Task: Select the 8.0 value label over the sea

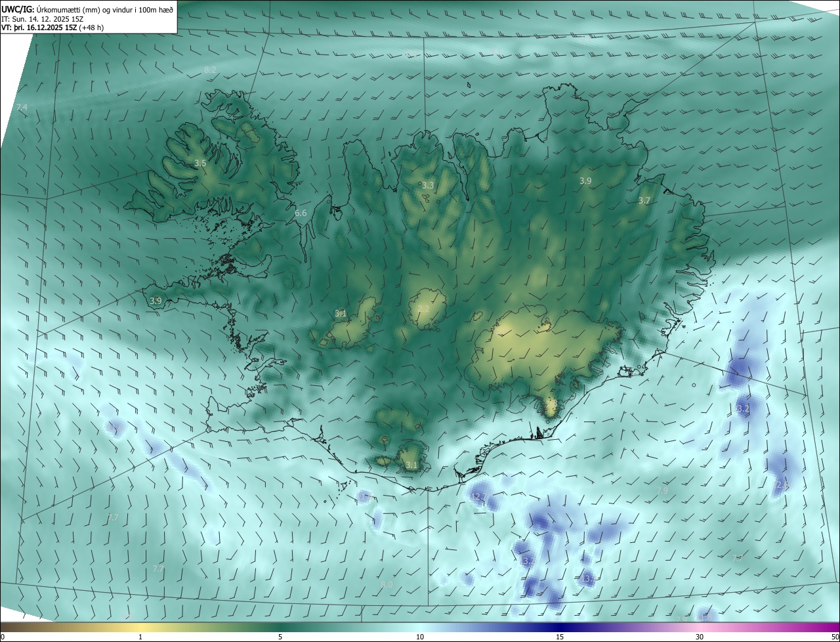Action: 387,584
